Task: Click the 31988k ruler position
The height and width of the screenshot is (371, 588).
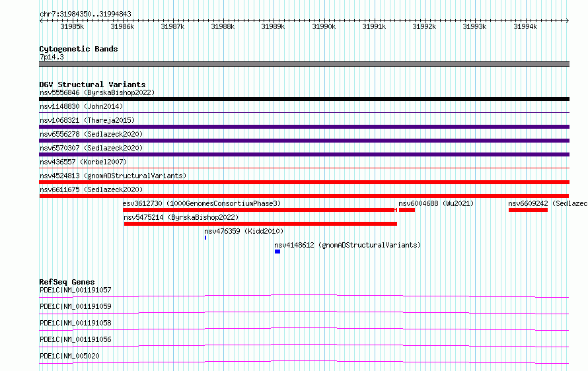Action: click(x=223, y=26)
